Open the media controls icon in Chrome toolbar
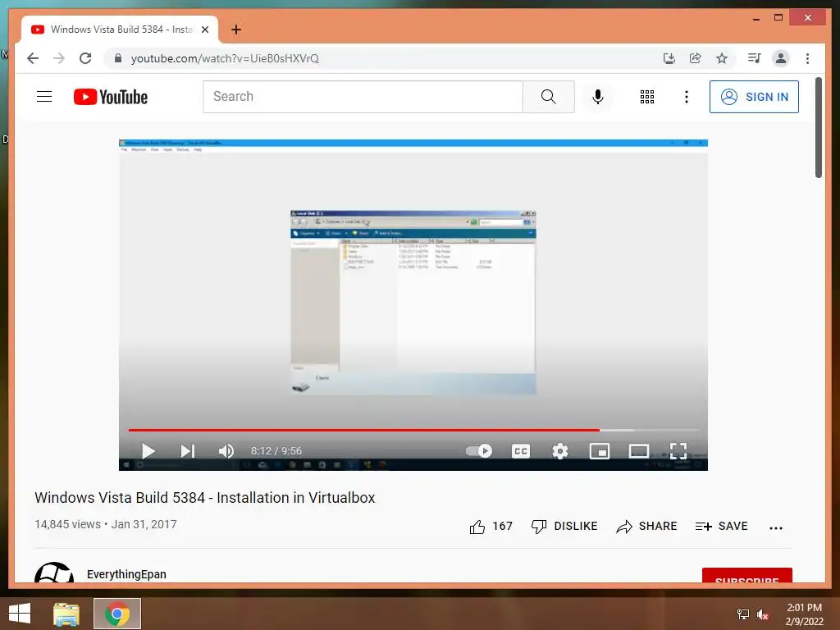This screenshot has width=840, height=630. click(x=755, y=58)
